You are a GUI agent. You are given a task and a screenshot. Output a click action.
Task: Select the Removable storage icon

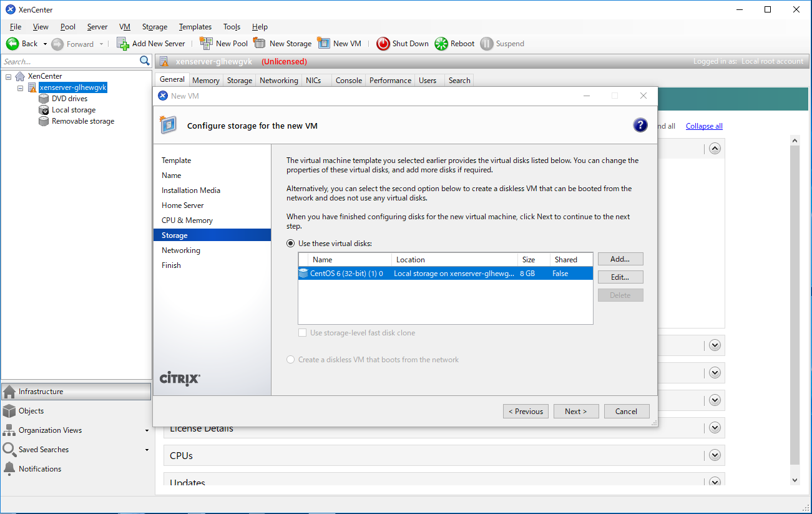[44, 121]
